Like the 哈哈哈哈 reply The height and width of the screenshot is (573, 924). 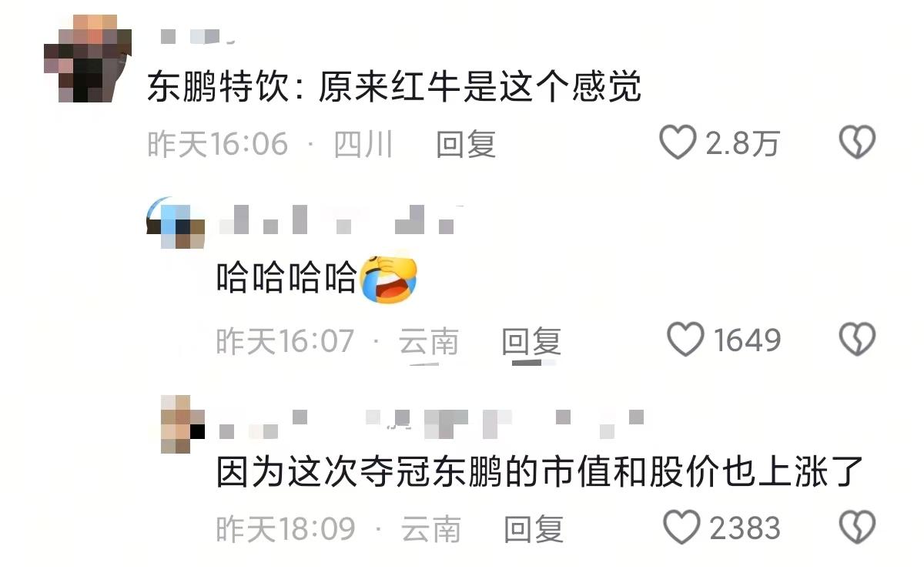pyautogui.click(x=685, y=340)
